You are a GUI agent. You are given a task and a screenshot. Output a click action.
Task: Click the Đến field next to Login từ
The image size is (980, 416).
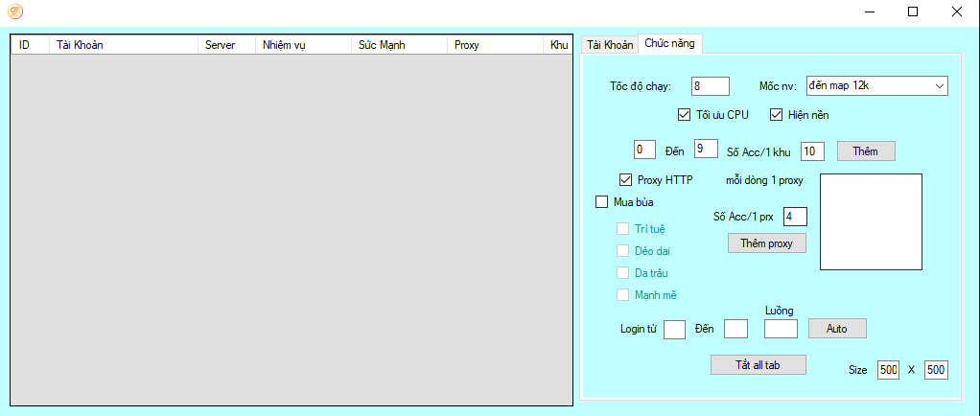click(x=735, y=329)
